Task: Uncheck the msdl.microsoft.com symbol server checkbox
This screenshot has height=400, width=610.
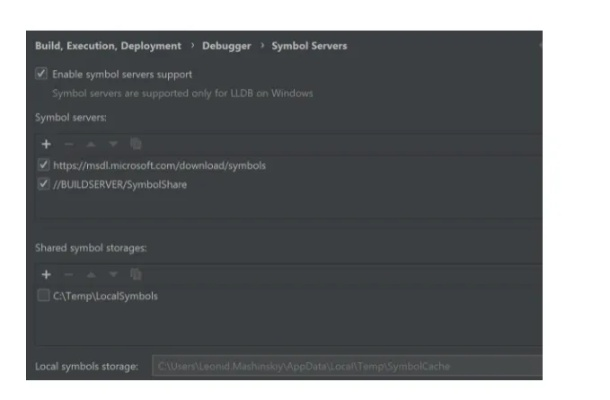Action: (42, 165)
